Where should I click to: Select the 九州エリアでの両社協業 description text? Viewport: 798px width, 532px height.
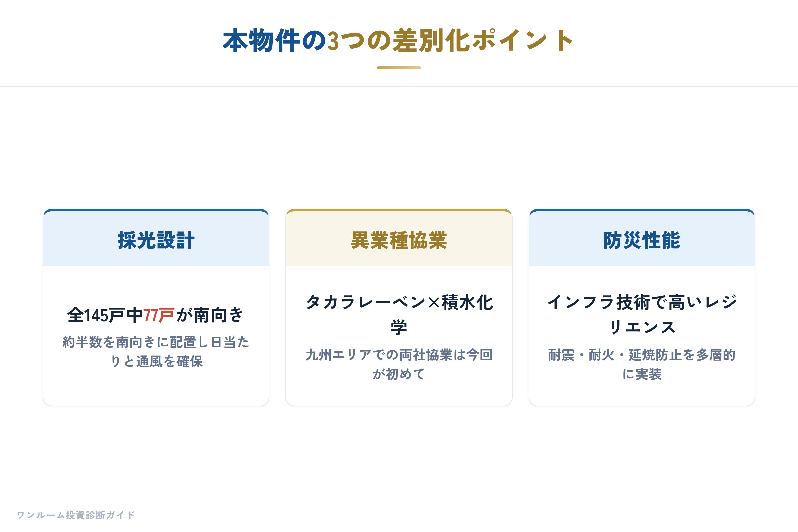click(399, 364)
